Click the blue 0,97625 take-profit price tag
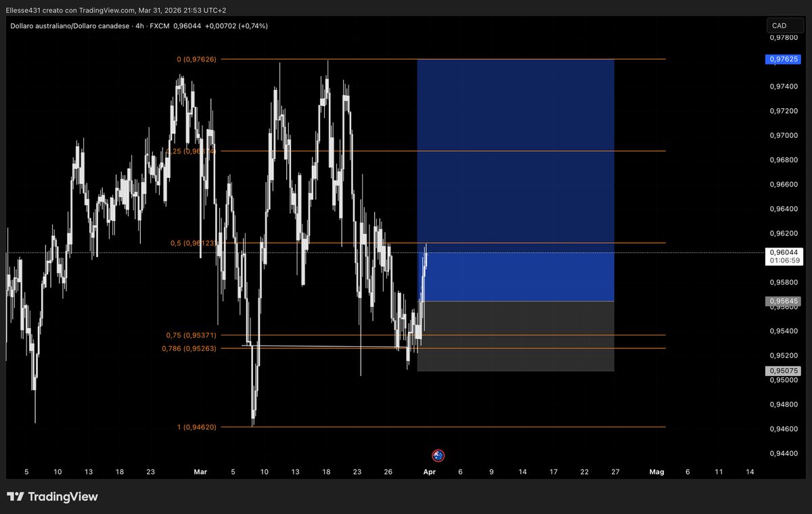This screenshot has height=514, width=812. pos(784,60)
